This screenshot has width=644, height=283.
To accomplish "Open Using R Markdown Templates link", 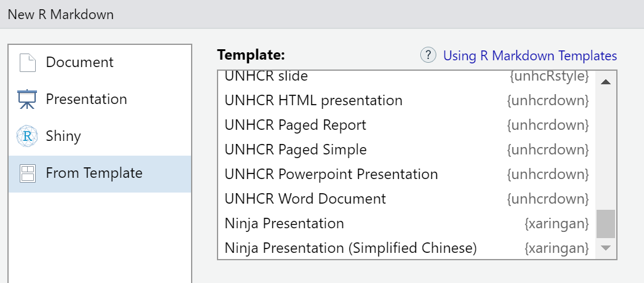I will 530,56.
